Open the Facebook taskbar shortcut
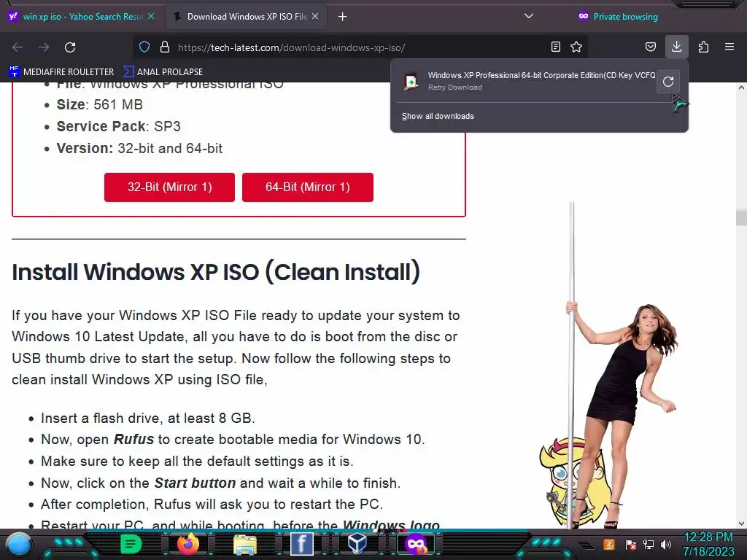The width and height of the screenshot is (747, 560). (x=302, y=544)
